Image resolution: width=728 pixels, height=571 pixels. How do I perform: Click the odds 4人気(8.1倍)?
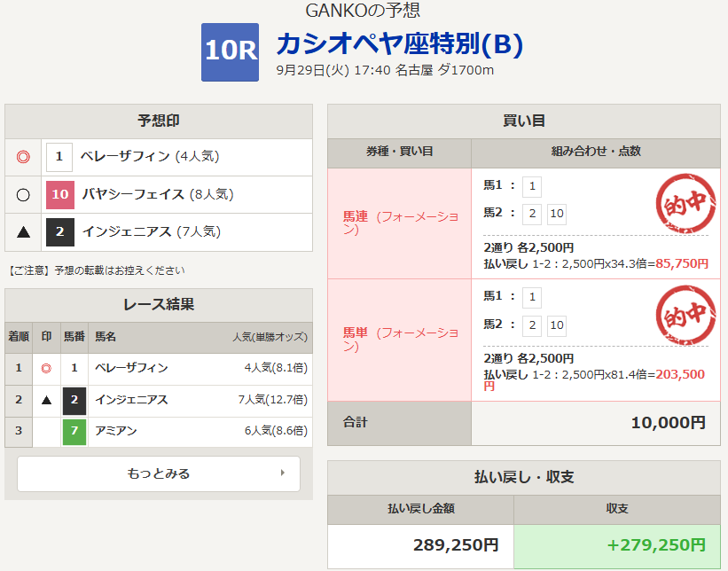pyautogui.click(x=276, y=368)
